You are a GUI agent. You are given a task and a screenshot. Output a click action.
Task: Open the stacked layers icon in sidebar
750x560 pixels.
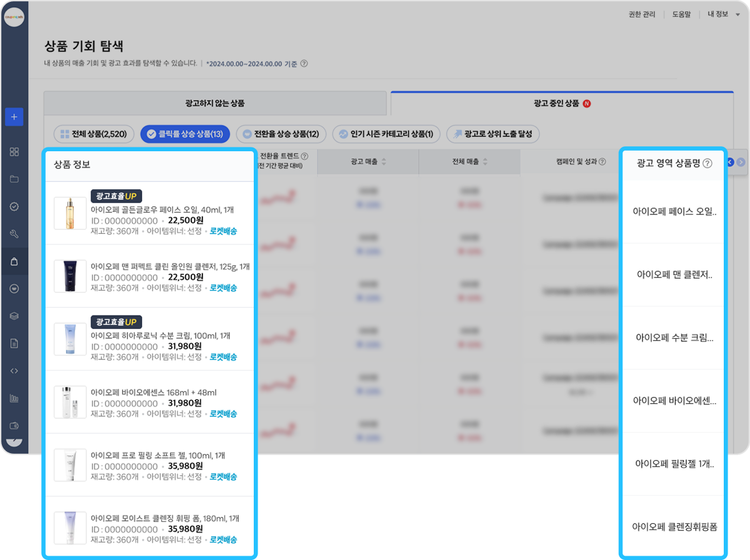coord(14,316)
